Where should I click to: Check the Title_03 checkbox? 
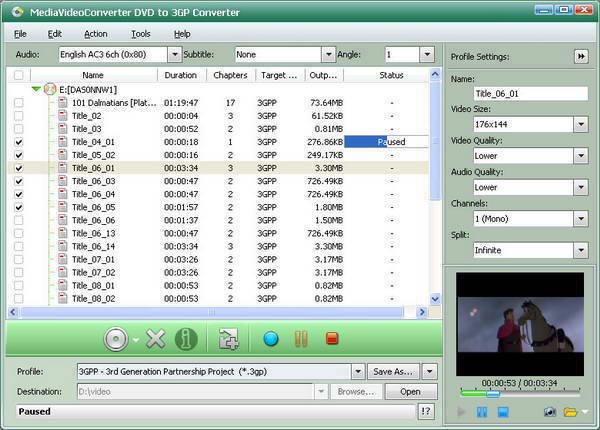coord(18,129)
